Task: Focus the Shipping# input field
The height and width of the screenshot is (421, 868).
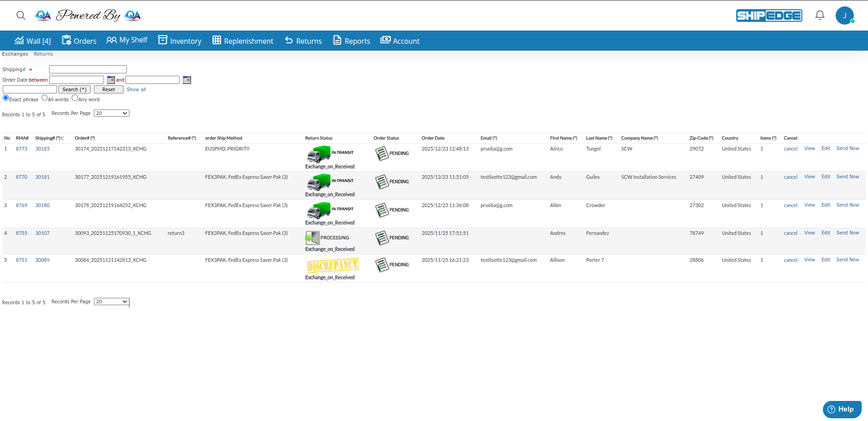Action: (88, 69)
